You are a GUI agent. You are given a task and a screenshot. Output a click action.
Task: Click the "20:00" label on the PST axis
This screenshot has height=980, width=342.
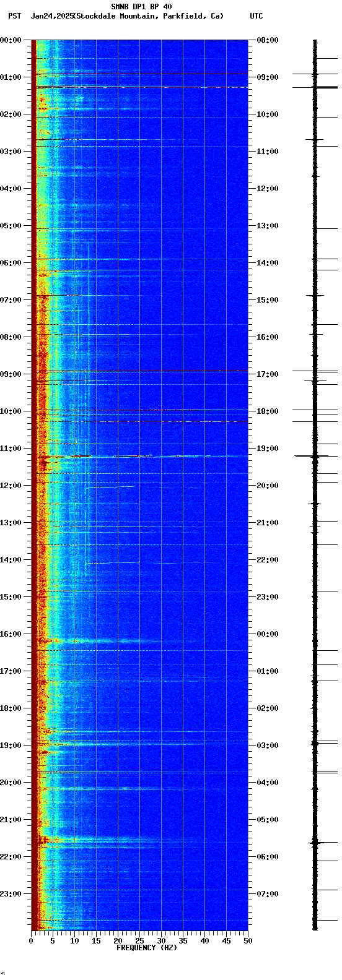(11, 783)
